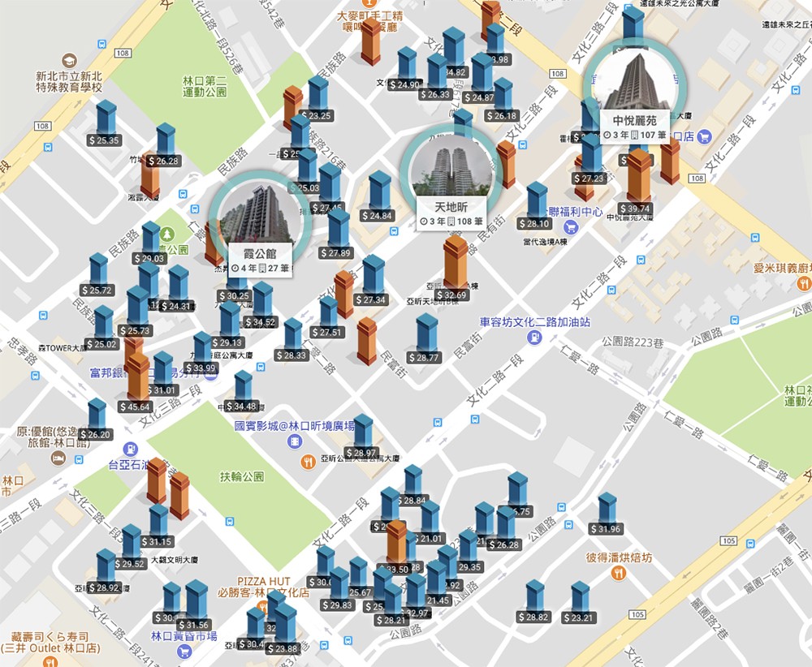
Task: Select the blue building marker priced $28.10
Action: [537, 200]
